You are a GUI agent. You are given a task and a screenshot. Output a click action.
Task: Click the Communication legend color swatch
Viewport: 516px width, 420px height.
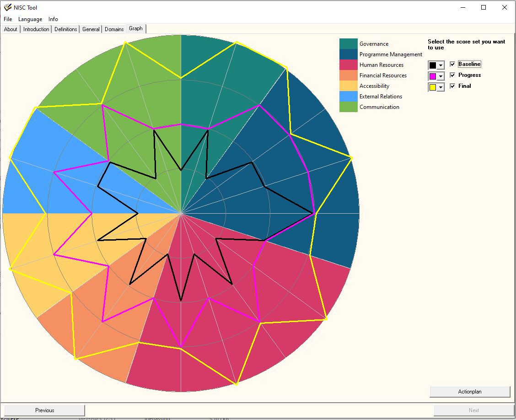[x=349, y=107]
